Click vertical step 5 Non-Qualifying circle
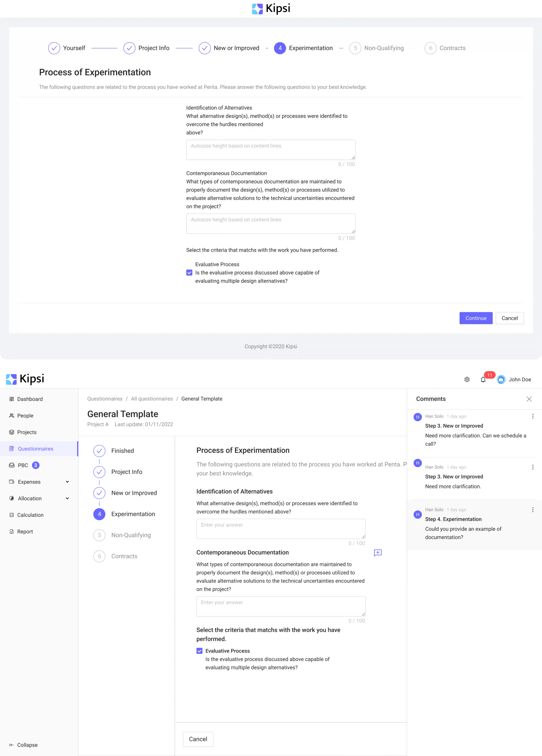This screenshot has width=542, height=756. pos(99,535)
